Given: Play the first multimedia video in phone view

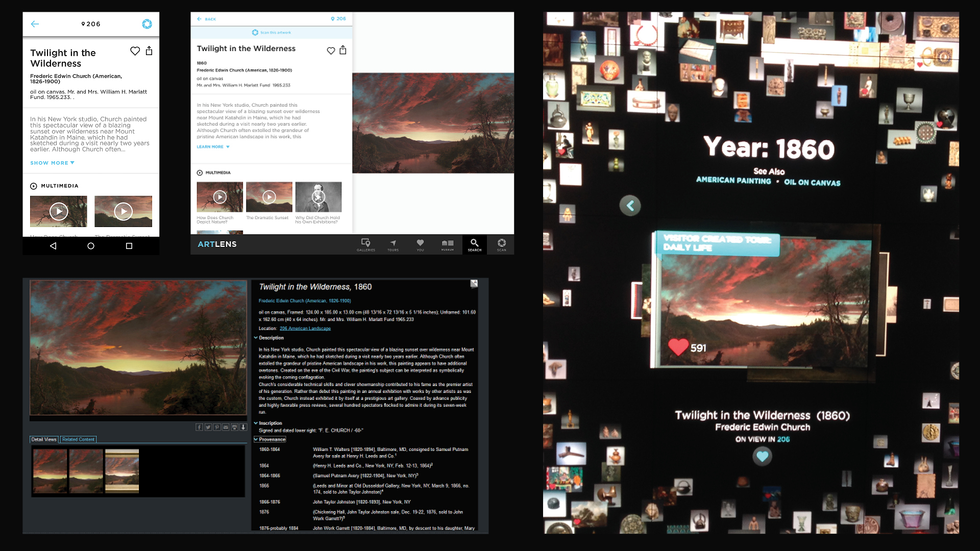Looking at the screenshot, I should tap(59, 211).
